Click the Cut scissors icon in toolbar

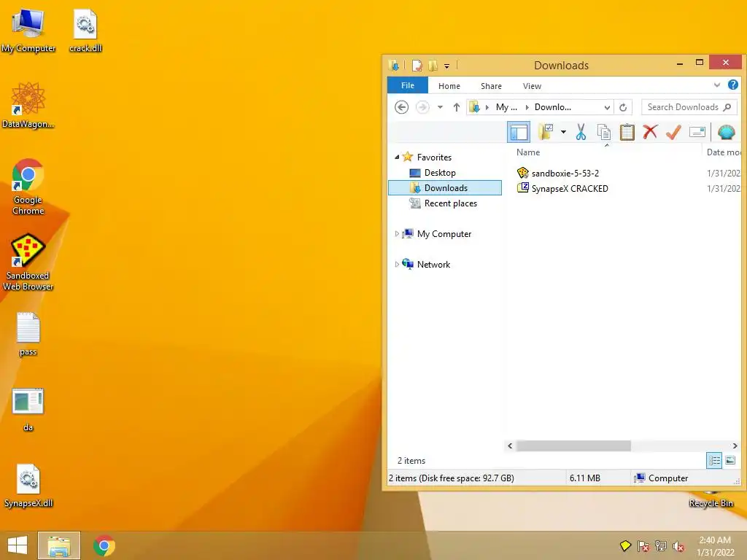(x=580, y=132)
